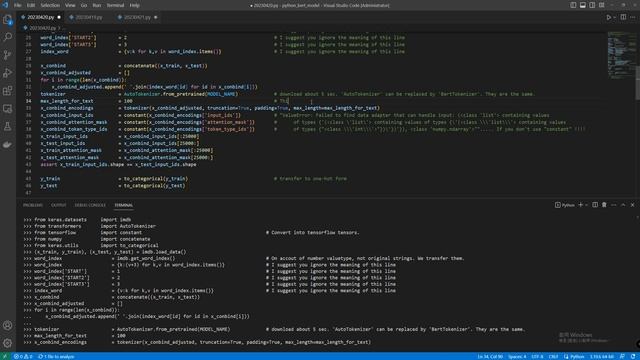Open the terminal launch profile dropdown arrow
The height and width of the screenshot is (360, 640).
[x=587, y=205]
